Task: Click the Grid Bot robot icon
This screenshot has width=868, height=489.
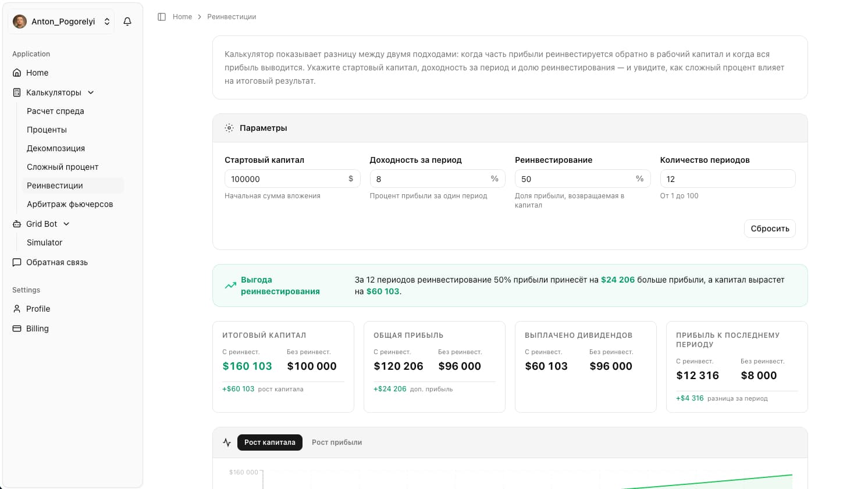Action: click(17, 224)
